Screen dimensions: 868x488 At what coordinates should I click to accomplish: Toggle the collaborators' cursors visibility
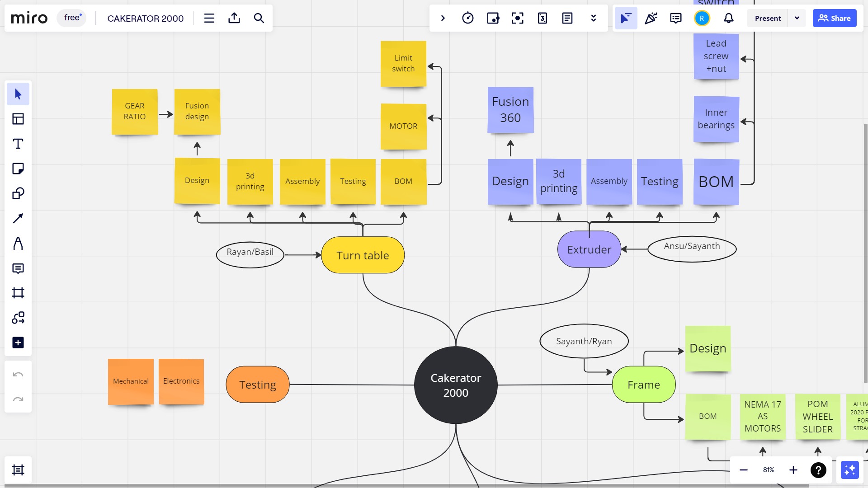[x=626, y=18]
